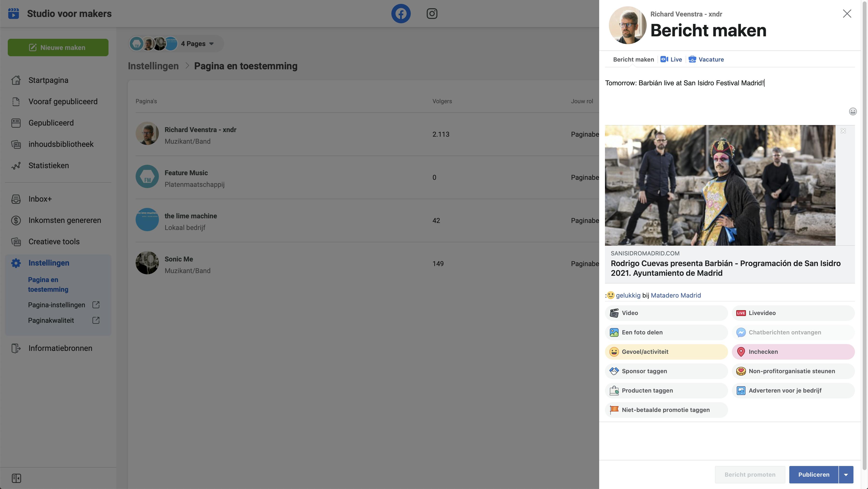Click the Facebook logo icon
This screenshot has width=868, height=489.
click(401, 14)
